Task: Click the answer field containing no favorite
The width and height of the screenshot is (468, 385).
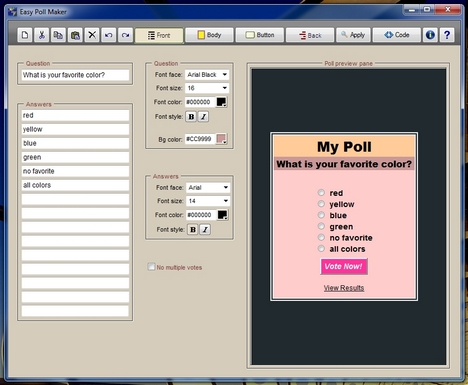Action: tap(75, 171)
